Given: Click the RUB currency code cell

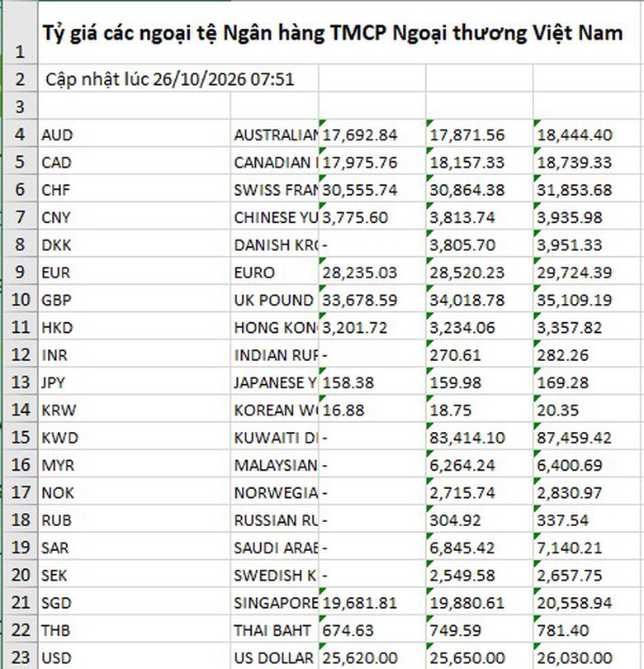Looking at the screenshot, I should 134,519.
